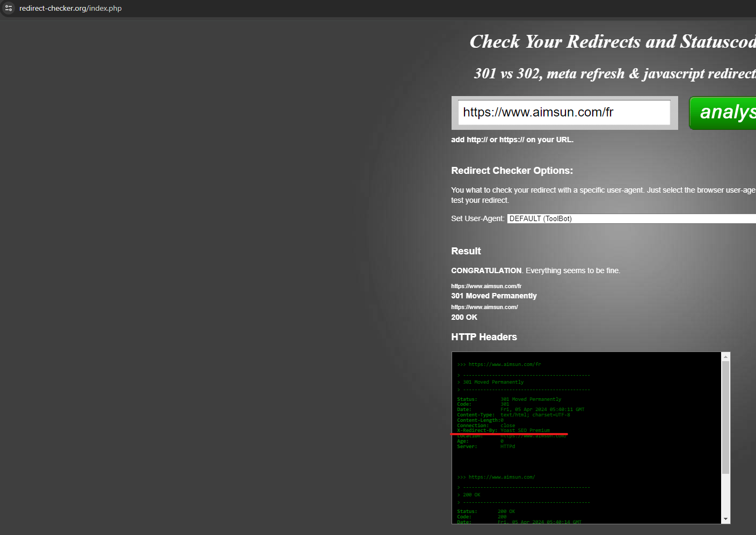Click the bold '200 OK' result line
756x535 pixels.
coord(464,317)
